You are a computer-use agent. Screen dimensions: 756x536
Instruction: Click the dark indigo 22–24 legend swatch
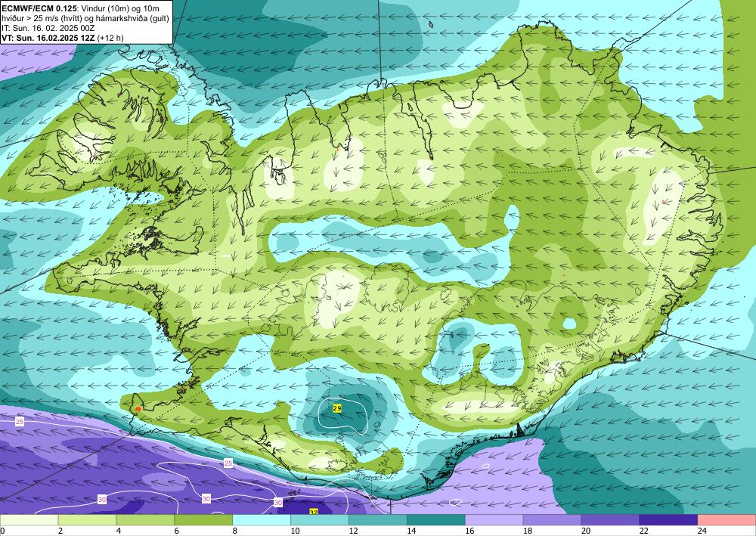[669, 520]
